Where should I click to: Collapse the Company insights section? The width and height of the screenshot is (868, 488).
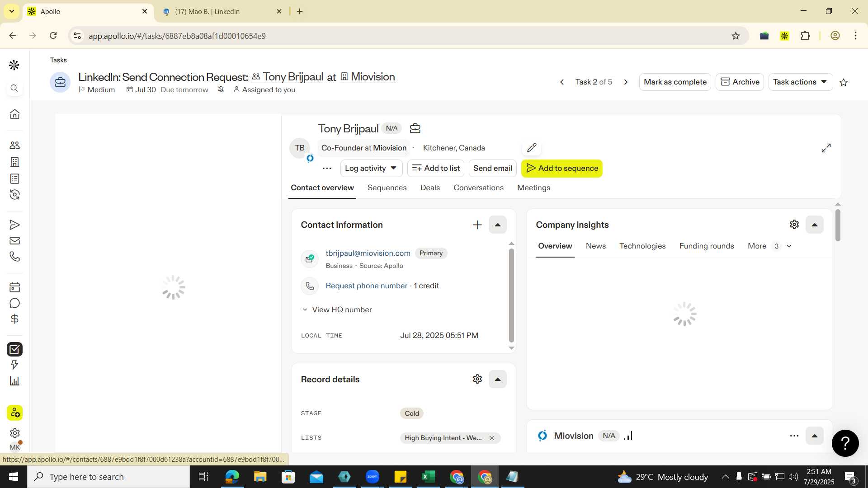[815, 225]
